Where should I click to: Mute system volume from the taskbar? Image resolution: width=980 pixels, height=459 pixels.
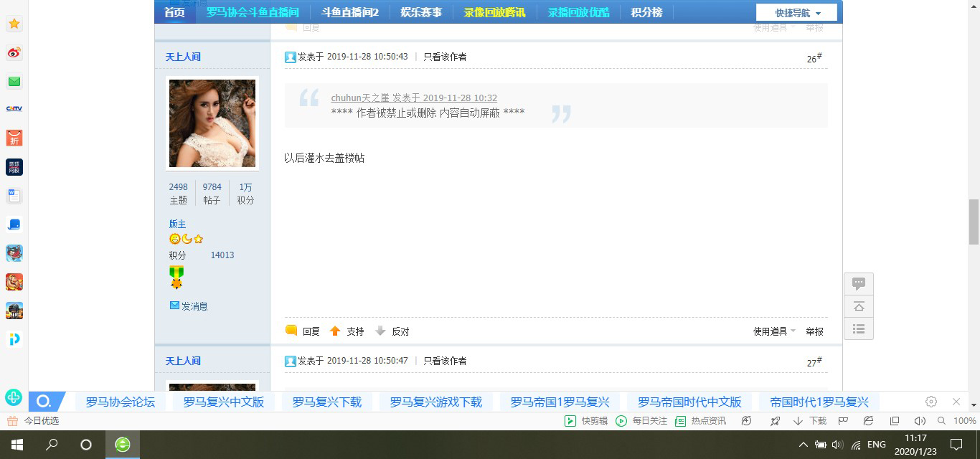[837, 445]
